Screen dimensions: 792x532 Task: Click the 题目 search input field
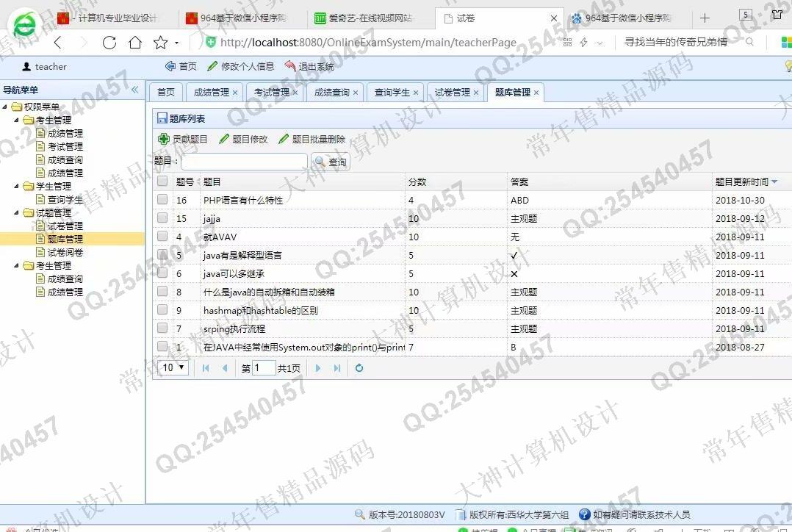pyautogui.click(x=244, y=162)
